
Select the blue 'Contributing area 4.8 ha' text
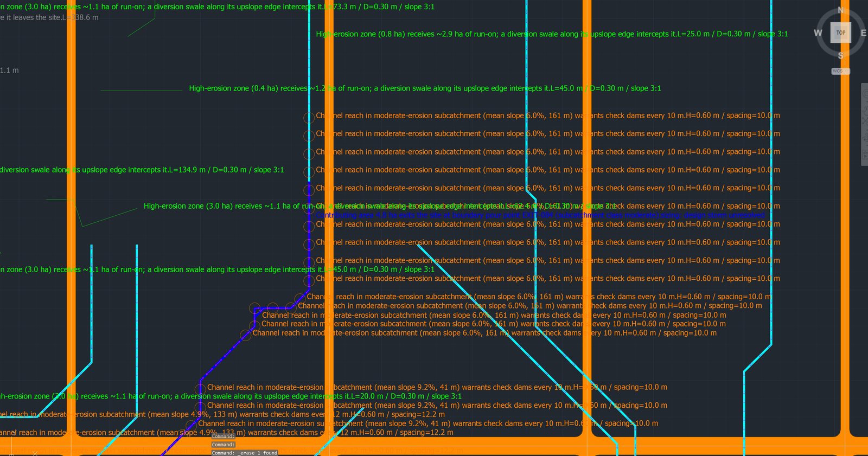click(x=540, y=215)
